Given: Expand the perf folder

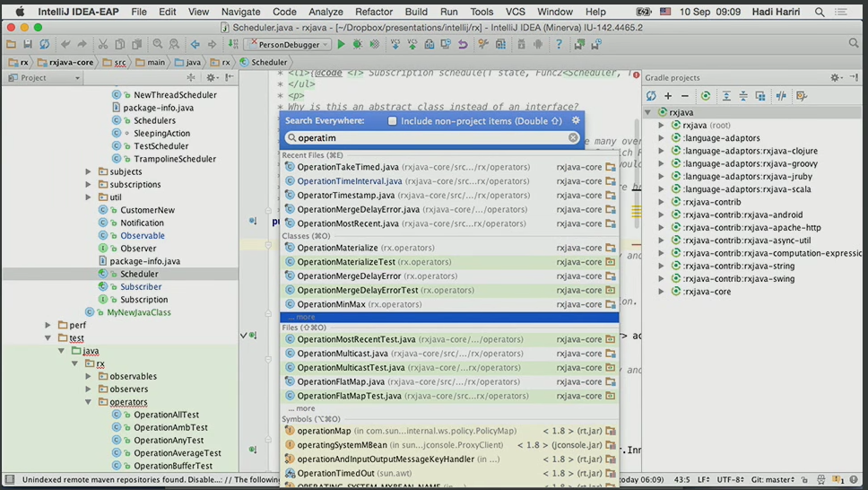Looking at the screenshot, I should pyautogui.click(x=48, y=325).
